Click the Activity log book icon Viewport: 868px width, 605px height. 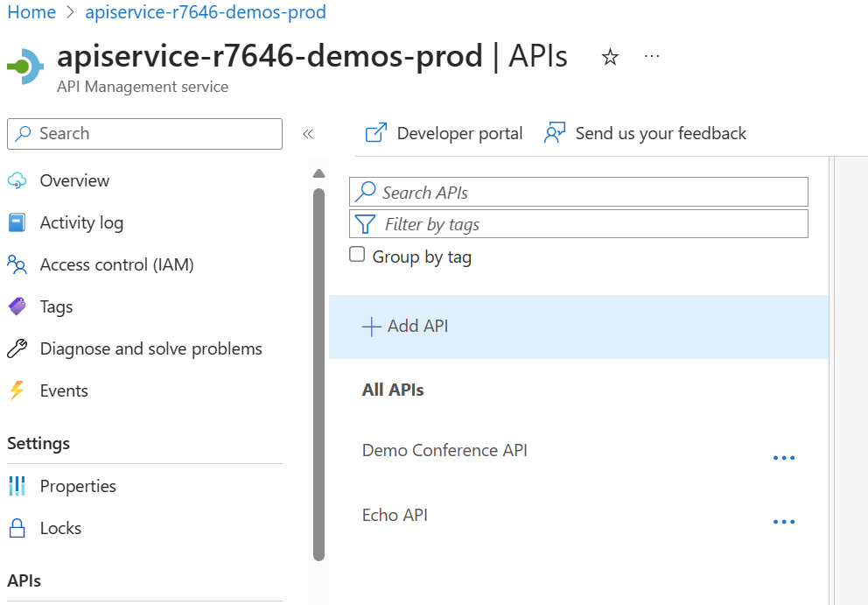[17, 222]
